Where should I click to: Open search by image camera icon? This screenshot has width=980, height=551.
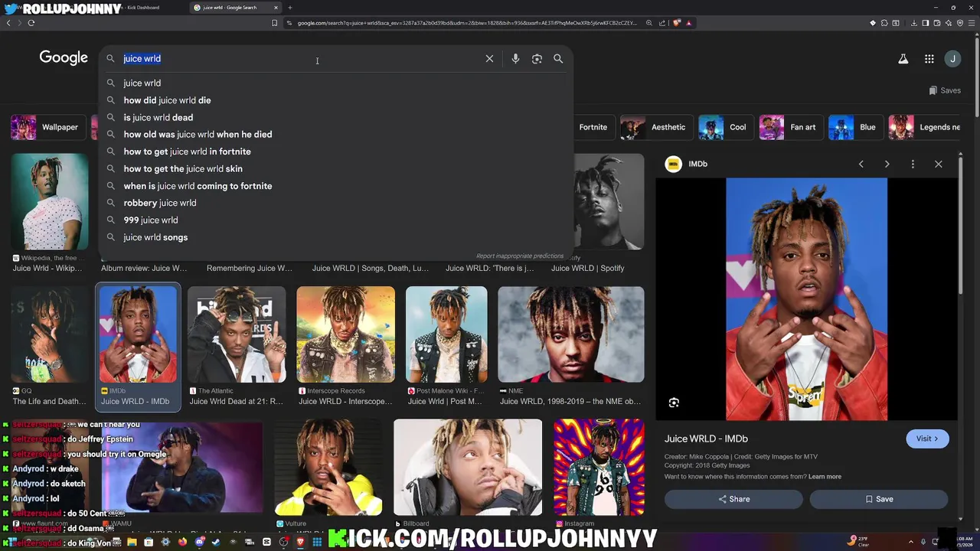click(x=537, y=58)
